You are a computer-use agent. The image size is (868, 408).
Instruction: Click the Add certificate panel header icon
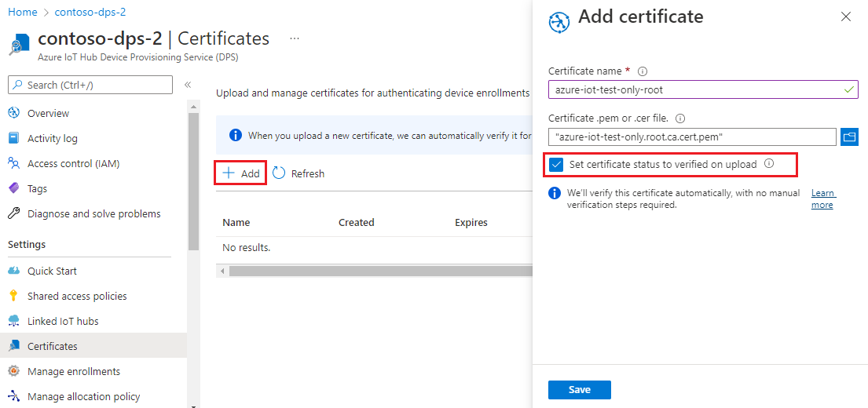559,22
